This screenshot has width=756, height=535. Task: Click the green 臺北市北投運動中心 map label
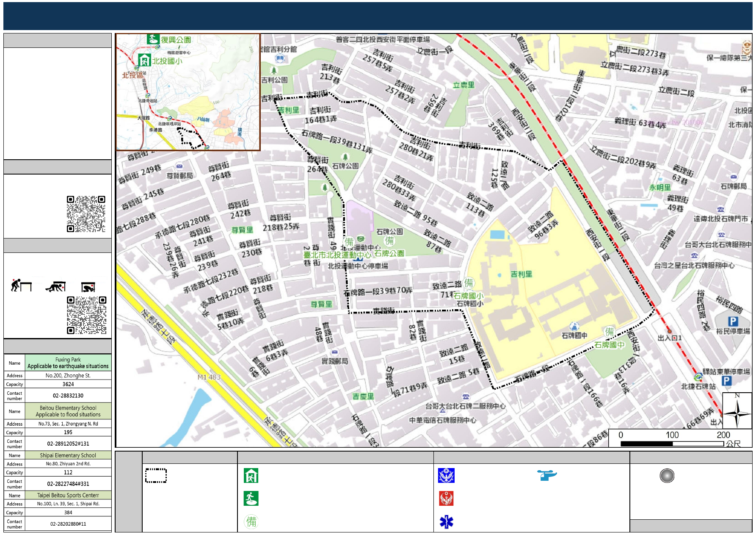pyautogui.click(x=337, y=255)
